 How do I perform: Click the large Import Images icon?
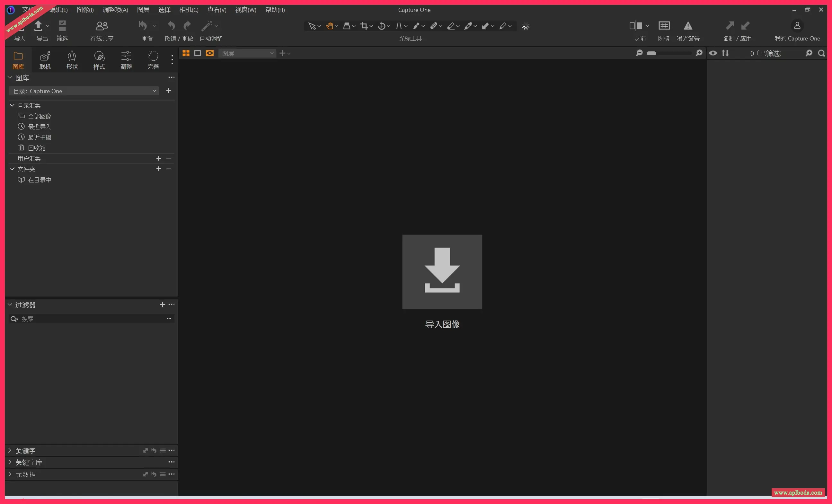[x=442, y=271]
